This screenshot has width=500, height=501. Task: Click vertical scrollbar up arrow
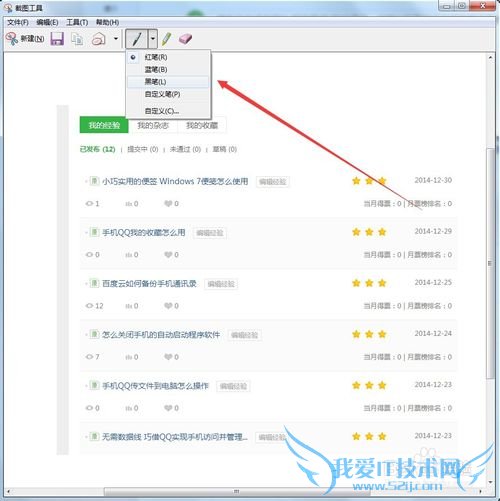coord(490,58)
